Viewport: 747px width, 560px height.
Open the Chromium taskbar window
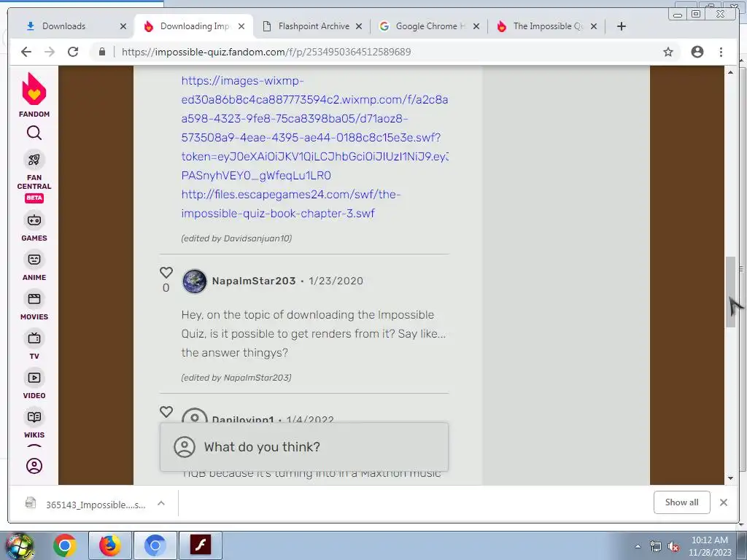point(155,545)
